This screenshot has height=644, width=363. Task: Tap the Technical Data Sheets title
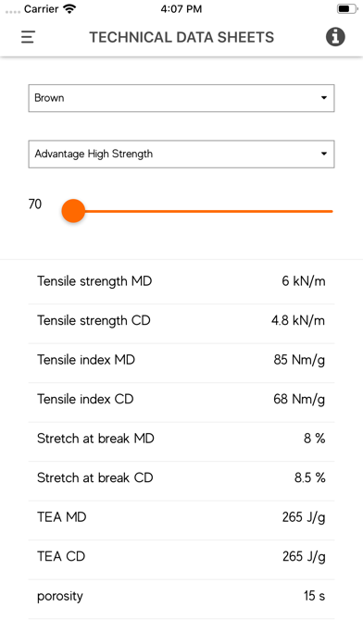181,37
